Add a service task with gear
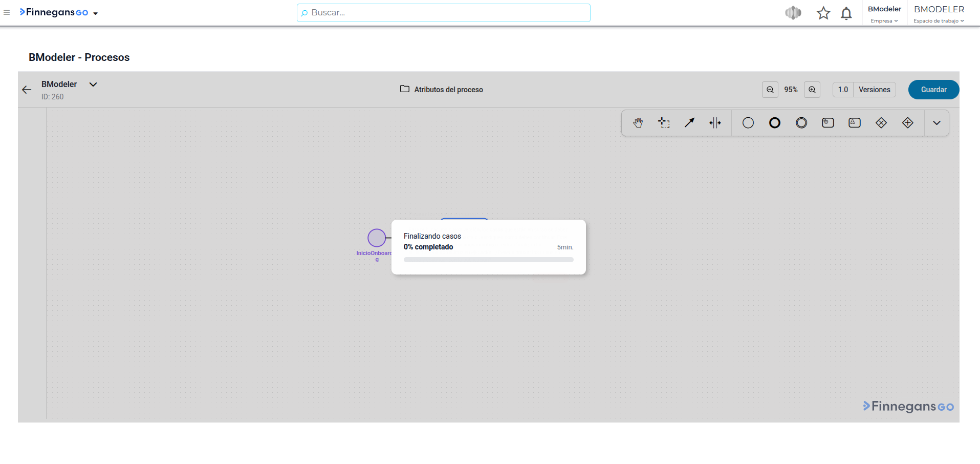Screen dimensions: 980x464 pos(828,123)
